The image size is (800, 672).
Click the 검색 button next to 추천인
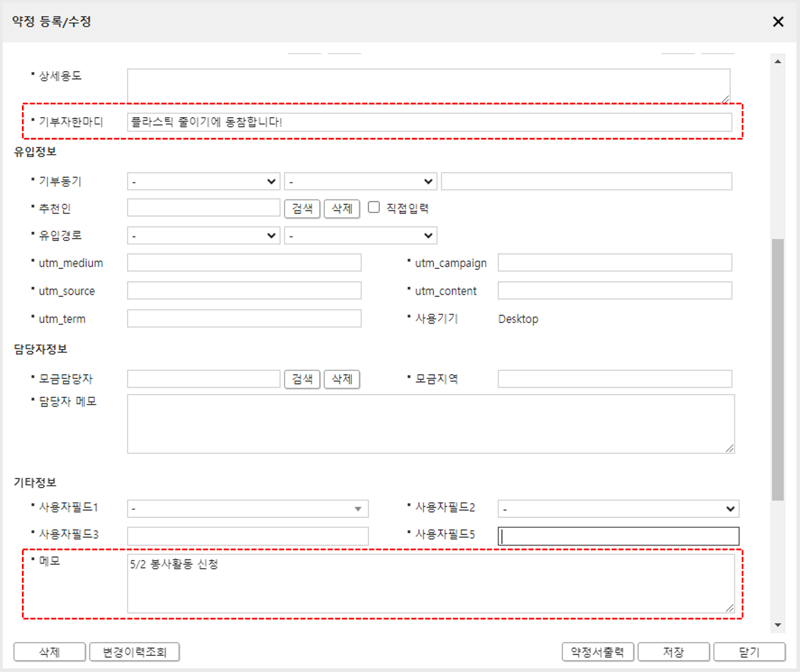point(302,208)
